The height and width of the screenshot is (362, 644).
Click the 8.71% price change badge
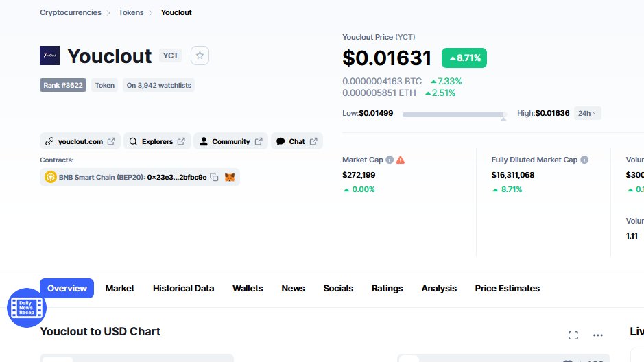click(464, 58)
